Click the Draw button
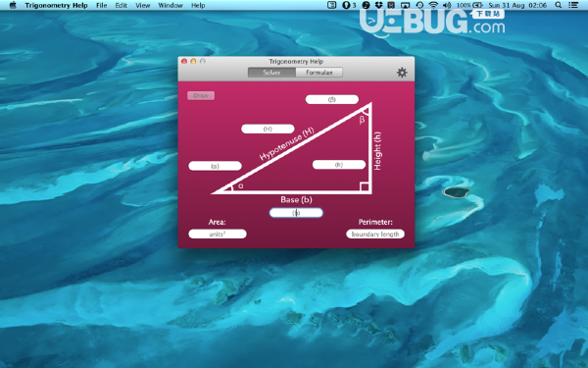 (x=201, y=96)
